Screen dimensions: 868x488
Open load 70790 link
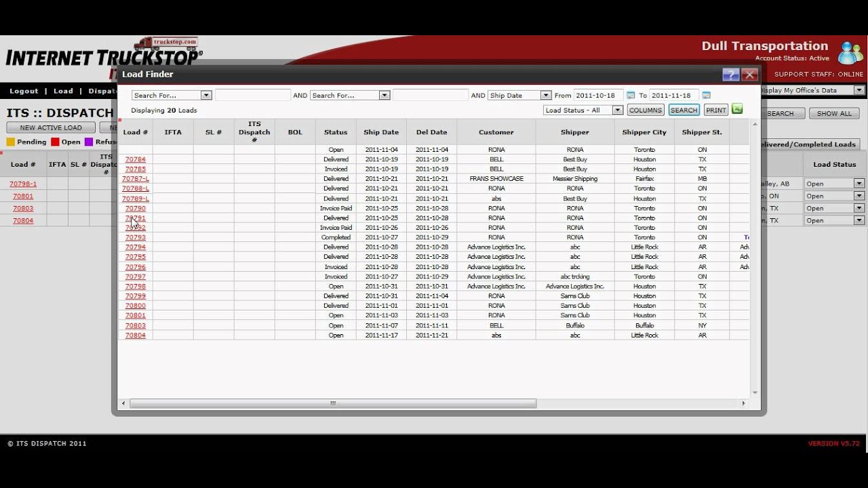point(136,208)
